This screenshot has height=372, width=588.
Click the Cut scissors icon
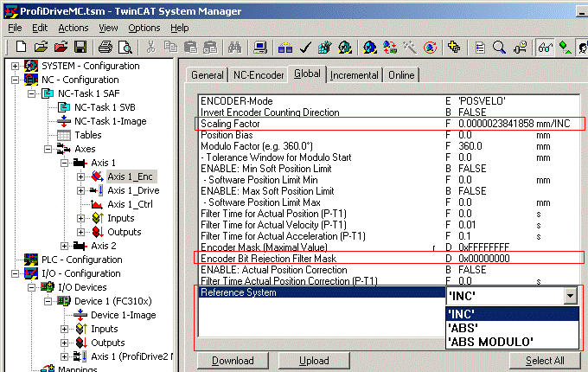pyautogui.click(x=150, y=48)
